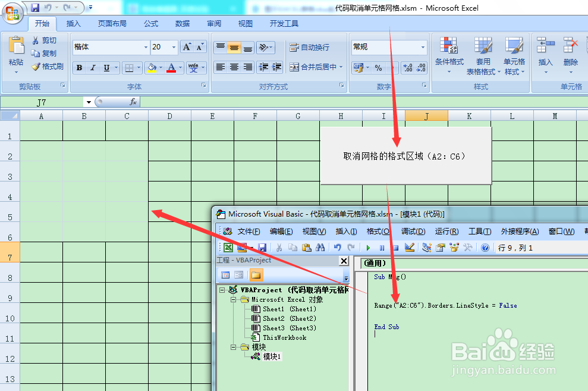Open the 常规 number format dropdown
Image resolution: width=588 pixels, height=391 pixels.
(x=423, y=47)
